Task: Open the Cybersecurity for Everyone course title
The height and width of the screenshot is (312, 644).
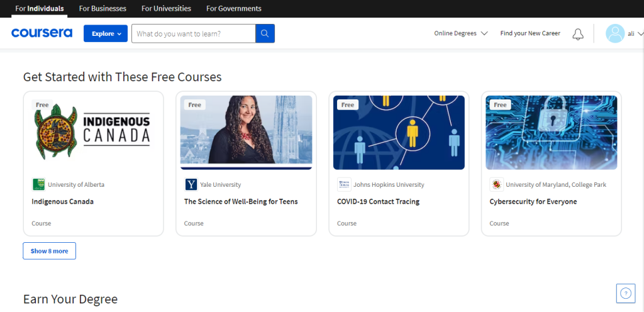Action: click(533, 201)
